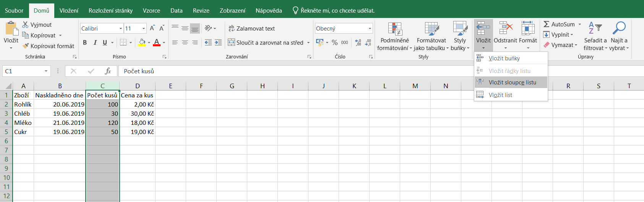
Task: Open the Name Box dropdown arrow
Action: [46, 71]
